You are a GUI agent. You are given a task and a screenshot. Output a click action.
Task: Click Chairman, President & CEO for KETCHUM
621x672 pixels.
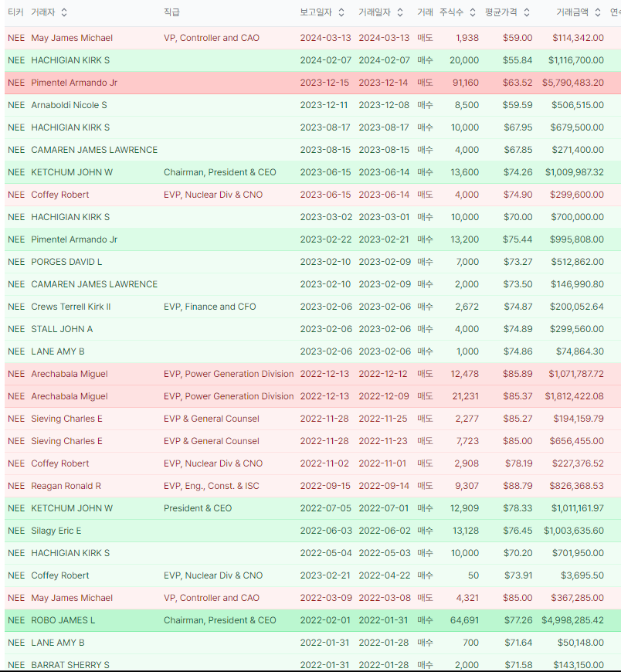pyautogui.click(x=219, y=172)
